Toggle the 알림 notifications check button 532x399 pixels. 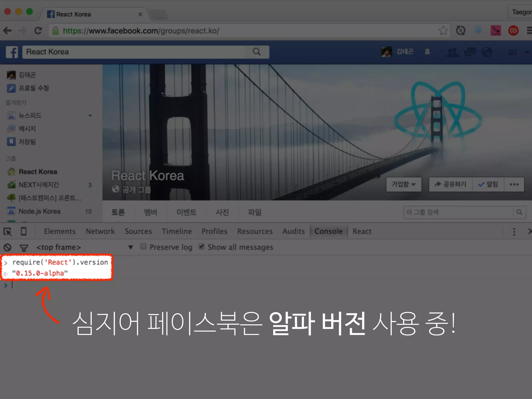tap(488, 184)
